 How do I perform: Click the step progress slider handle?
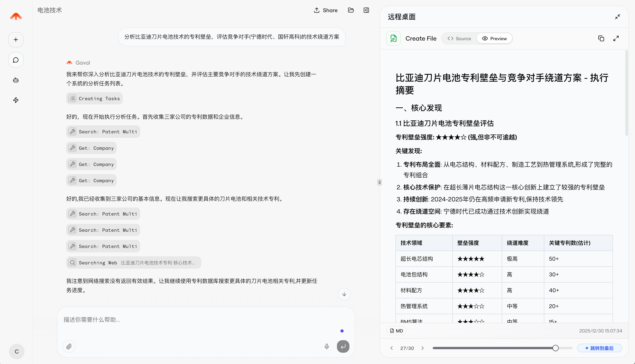tap(555, 348)
